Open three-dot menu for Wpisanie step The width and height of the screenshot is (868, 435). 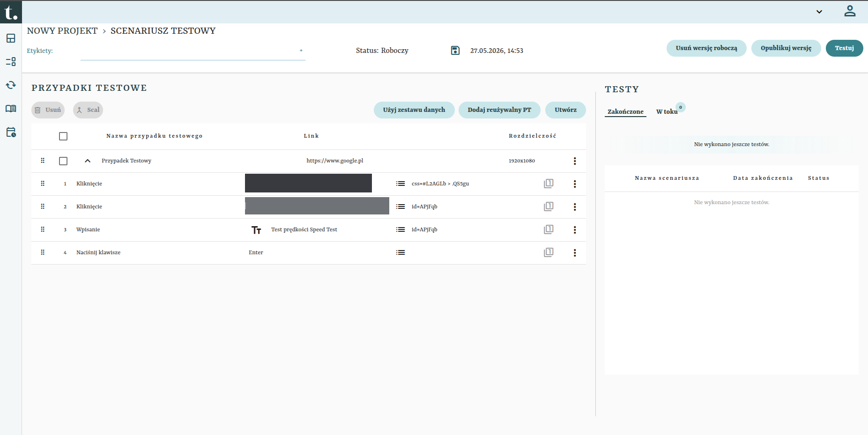click(575, 230)
